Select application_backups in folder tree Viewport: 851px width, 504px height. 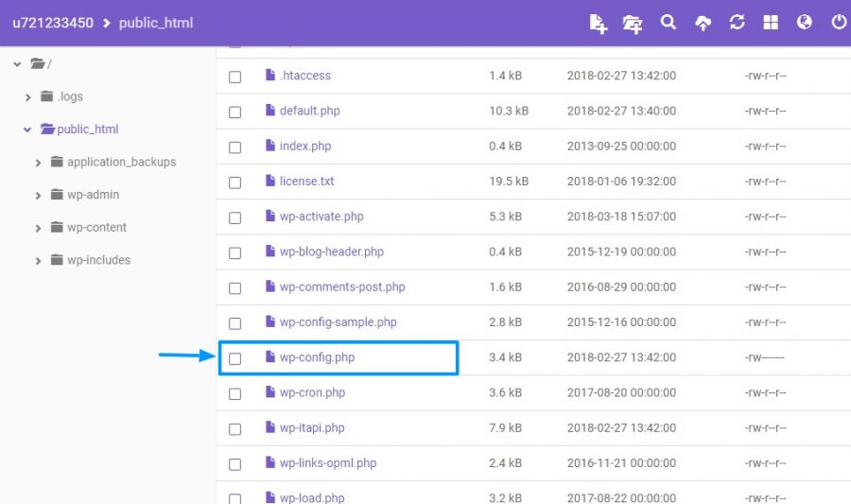coord(122,163)
